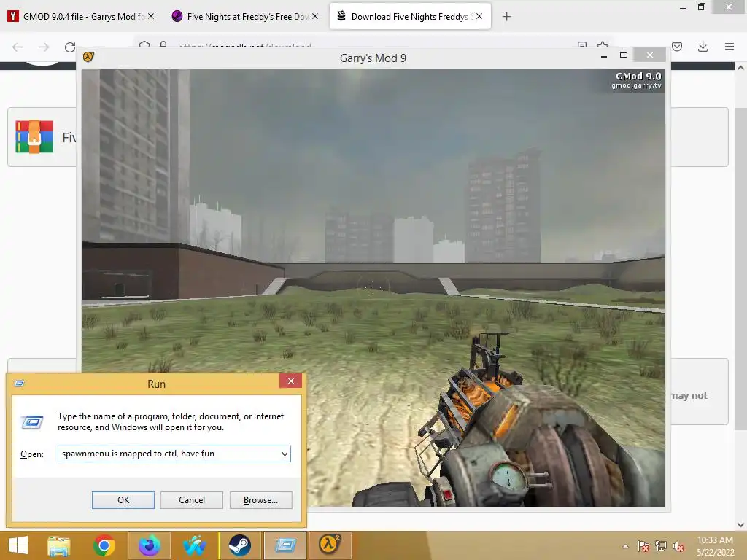Close the Download Five Nights Freddys tab
747x560 pixels.
click(x=479, y=16)
